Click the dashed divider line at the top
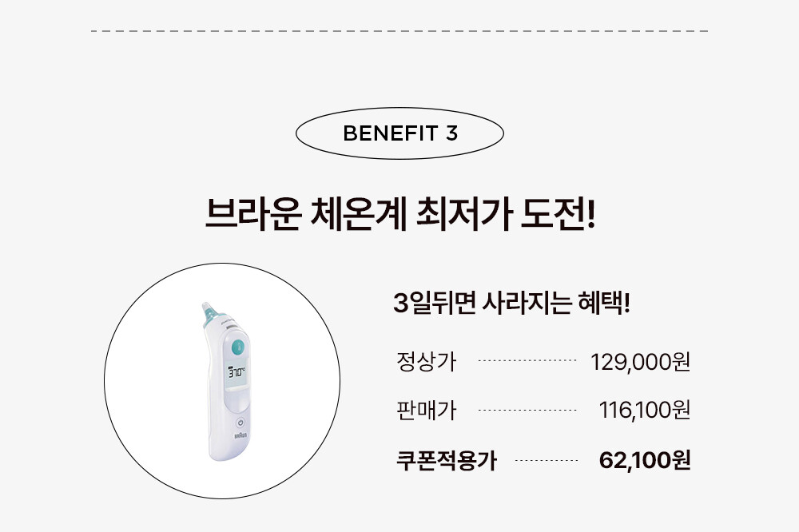Screen dimensions: 799x532 point(399,31)
